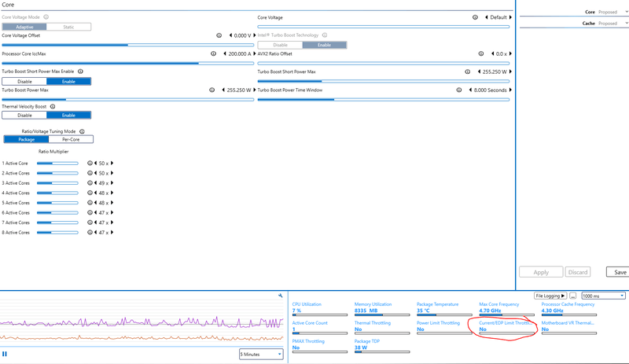Set Core Voltage Mode to Adaptive
The width and height of the screenshot is (629, 364).
(24, 27)
